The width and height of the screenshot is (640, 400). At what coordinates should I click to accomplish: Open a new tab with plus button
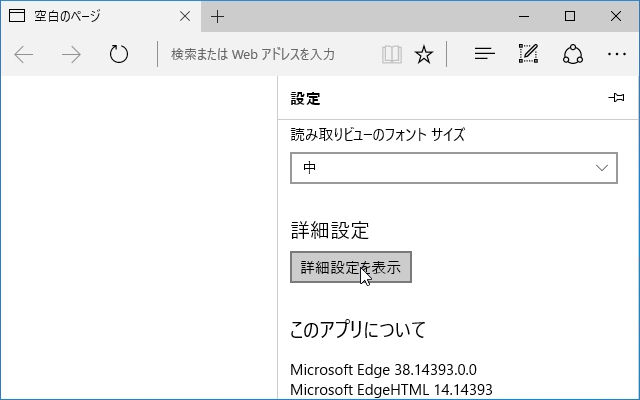coord(217,17)
